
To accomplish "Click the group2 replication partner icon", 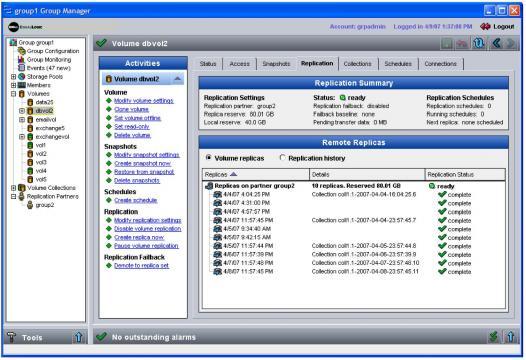I will [30, 205].
